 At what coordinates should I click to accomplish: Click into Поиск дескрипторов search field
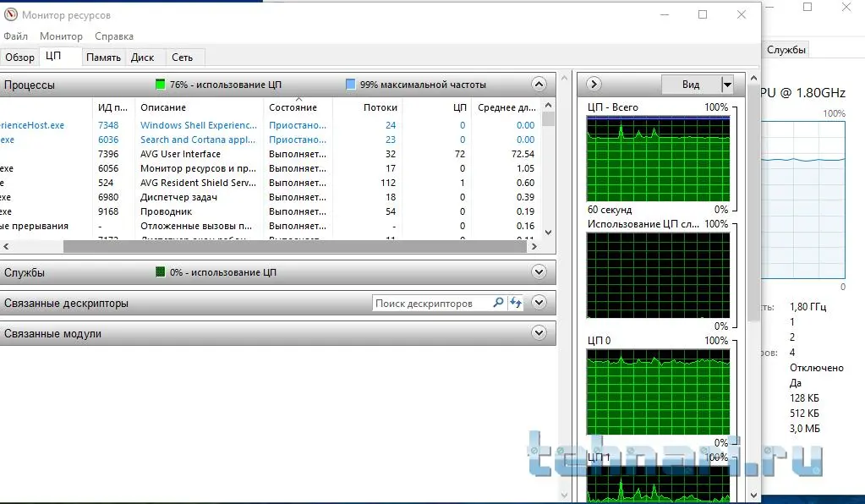tap(430, 304)
